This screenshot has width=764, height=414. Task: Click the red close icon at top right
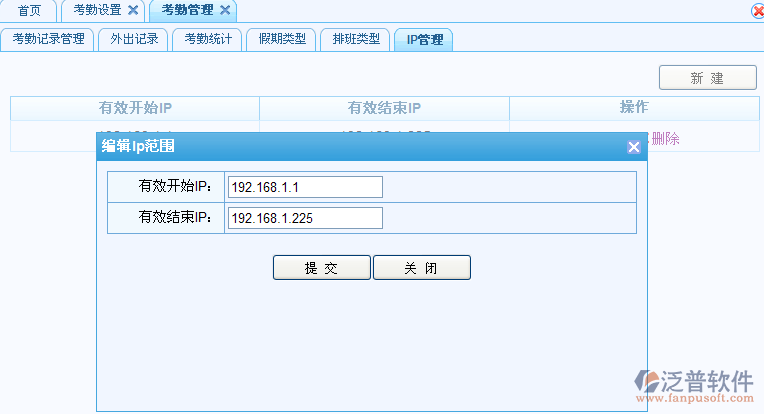(757, 10)
